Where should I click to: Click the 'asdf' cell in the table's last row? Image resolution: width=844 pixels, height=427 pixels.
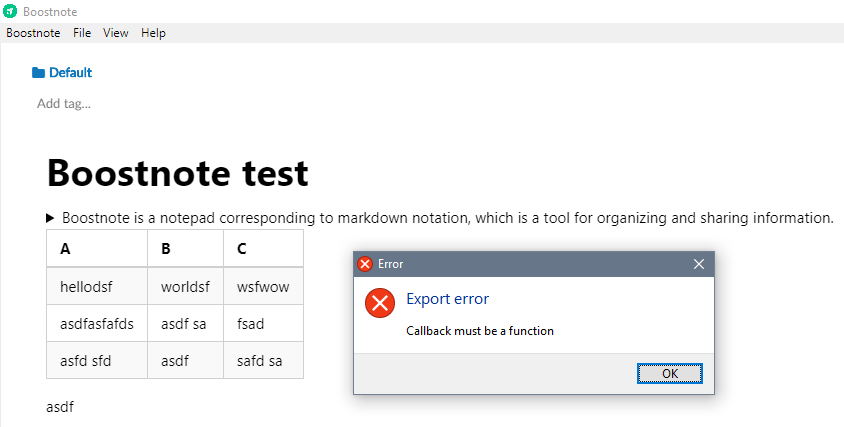[x=185, y=360]
